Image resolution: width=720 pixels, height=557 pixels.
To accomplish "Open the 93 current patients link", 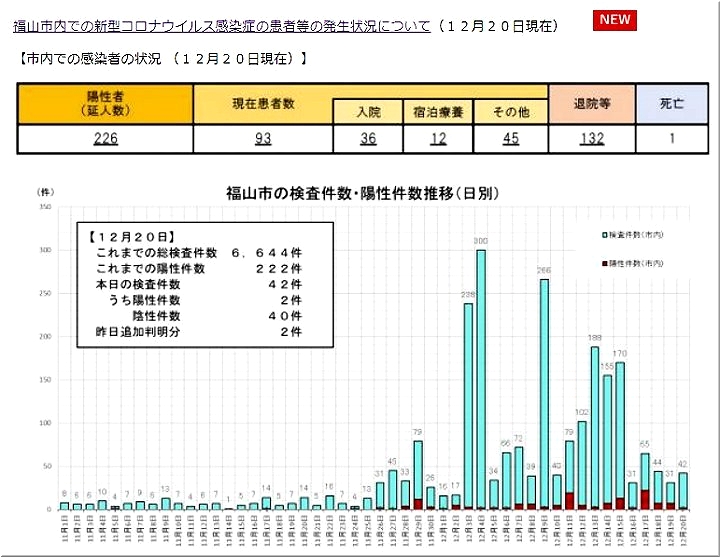I will pyautogui.click(x=262, y=139).
